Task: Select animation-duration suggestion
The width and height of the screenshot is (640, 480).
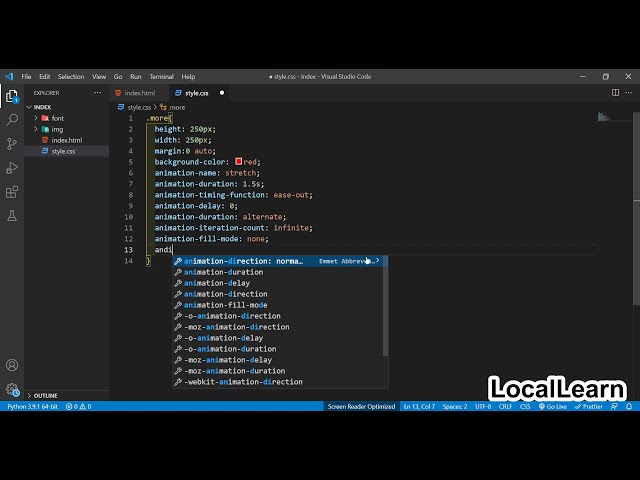Action: [x=278, y=272]
